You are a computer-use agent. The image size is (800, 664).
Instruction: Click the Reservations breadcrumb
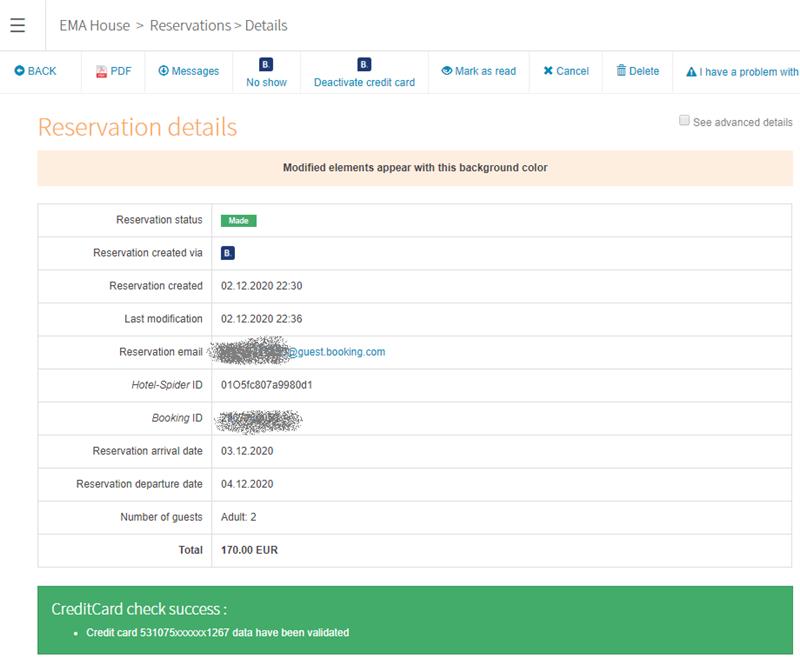[x=189, y=25]
